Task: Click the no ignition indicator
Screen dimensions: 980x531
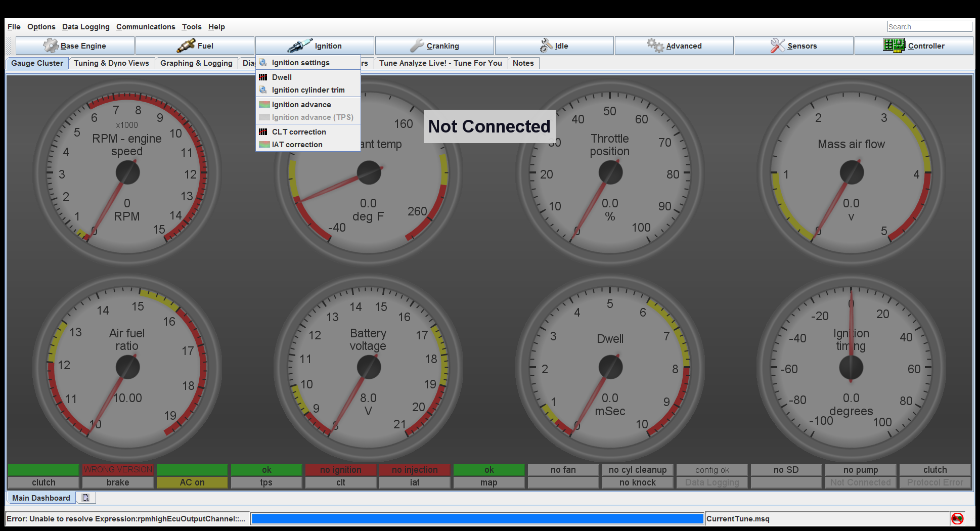Action: 341,469
